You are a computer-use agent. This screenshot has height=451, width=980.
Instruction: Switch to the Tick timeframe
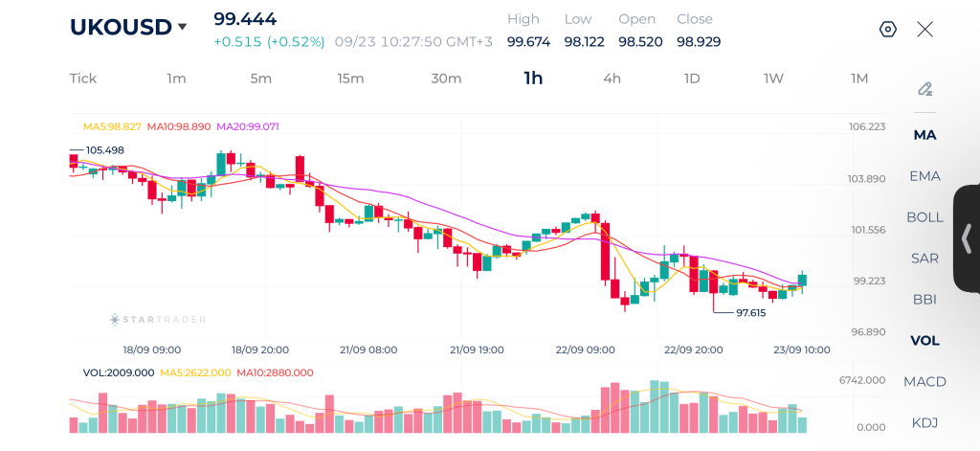click(x=83, y=79)
